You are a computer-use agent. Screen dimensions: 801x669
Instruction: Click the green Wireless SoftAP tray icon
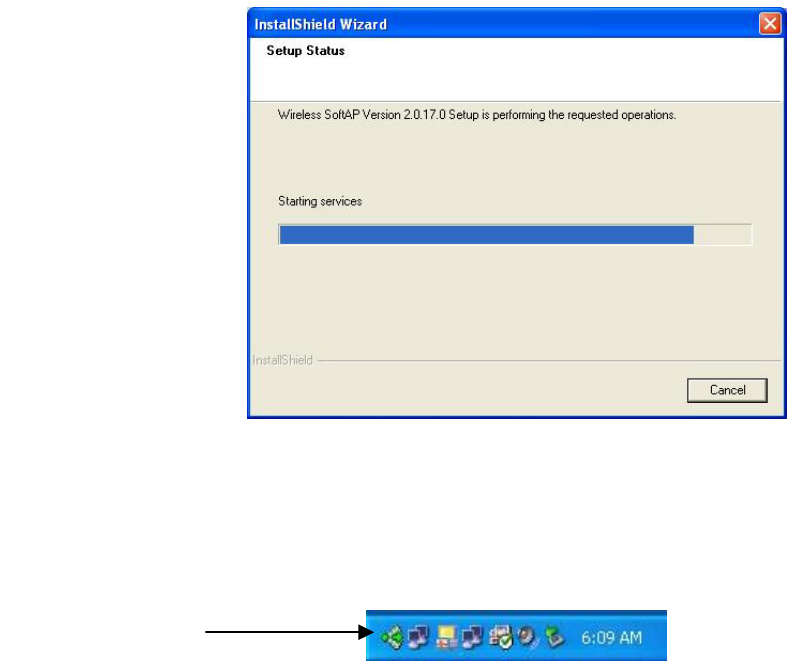coord(392,637)
